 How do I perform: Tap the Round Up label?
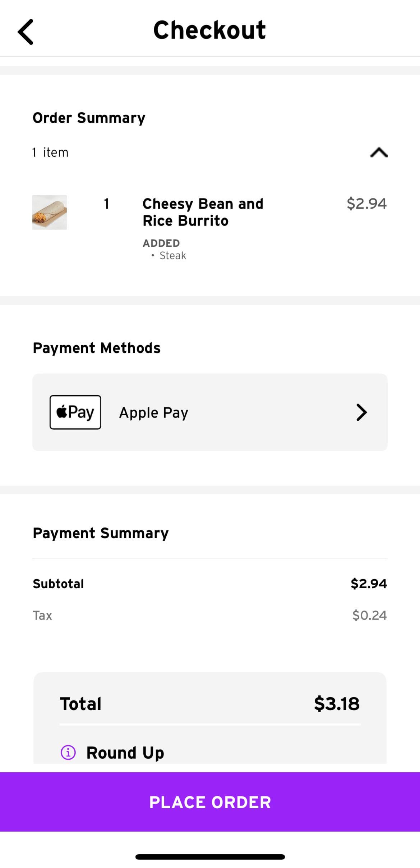point(125,753)
